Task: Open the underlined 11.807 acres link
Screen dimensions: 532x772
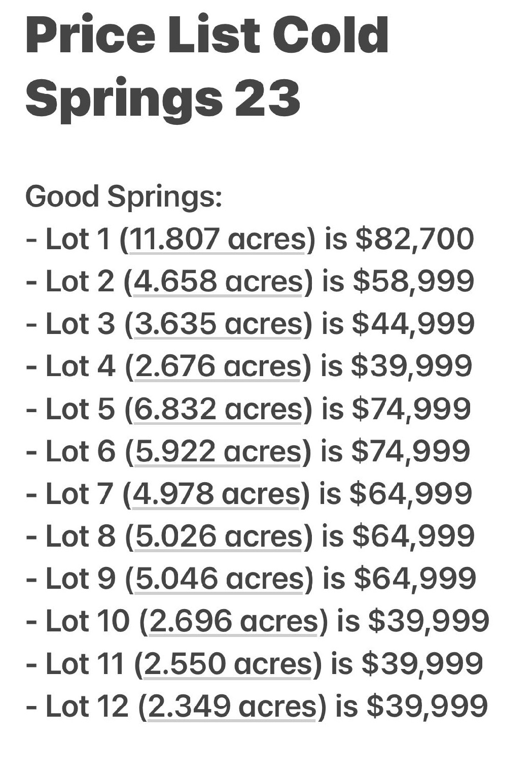Action: click(x=218, y=239)
